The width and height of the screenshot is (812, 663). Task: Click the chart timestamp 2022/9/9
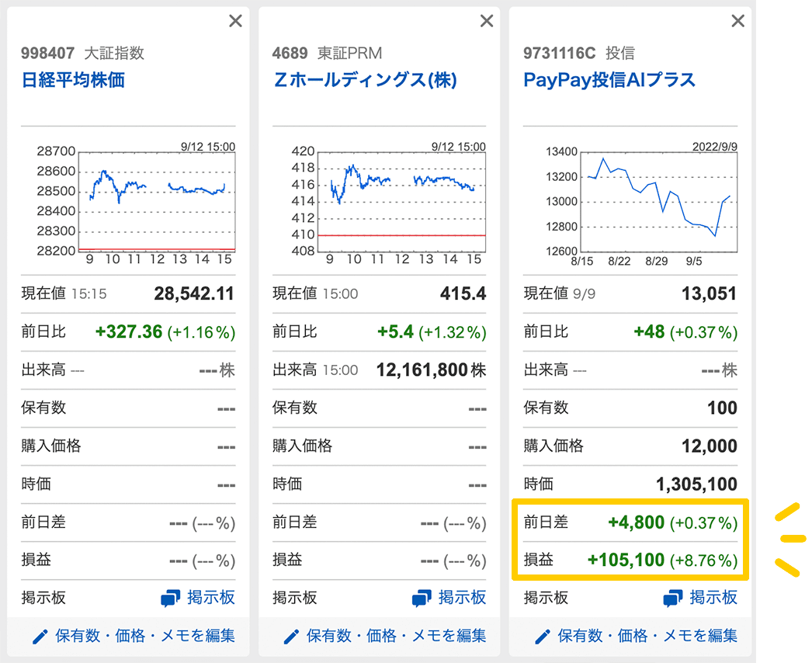pyautogui.click(x=715, y=147)
